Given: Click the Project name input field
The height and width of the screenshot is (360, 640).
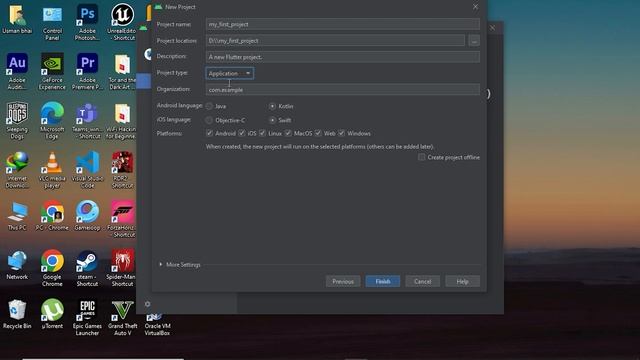Looking at the screenshot, I should coord(342,24).
